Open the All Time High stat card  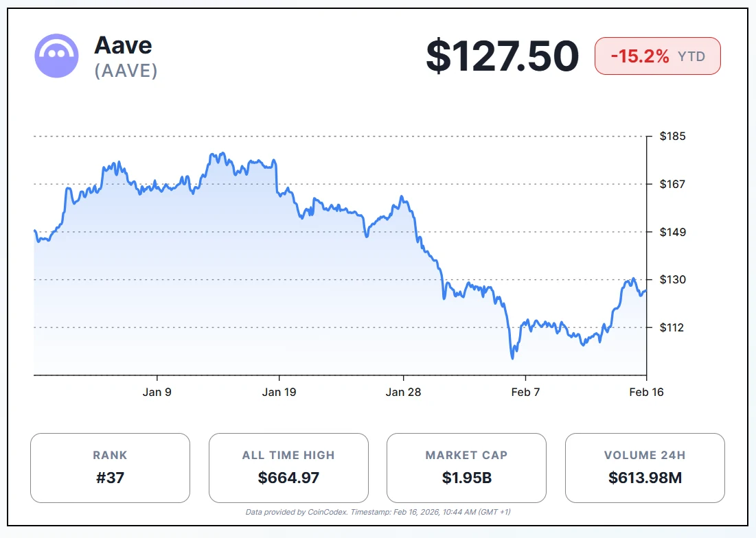(288, 467)
